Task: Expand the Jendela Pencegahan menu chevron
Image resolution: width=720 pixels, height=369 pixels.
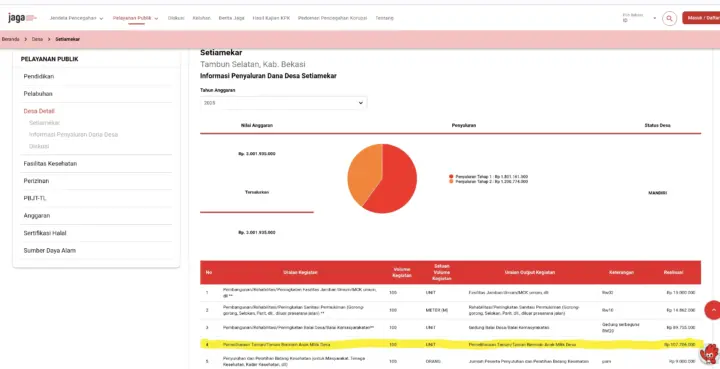Action: click(x=101, y=18)
